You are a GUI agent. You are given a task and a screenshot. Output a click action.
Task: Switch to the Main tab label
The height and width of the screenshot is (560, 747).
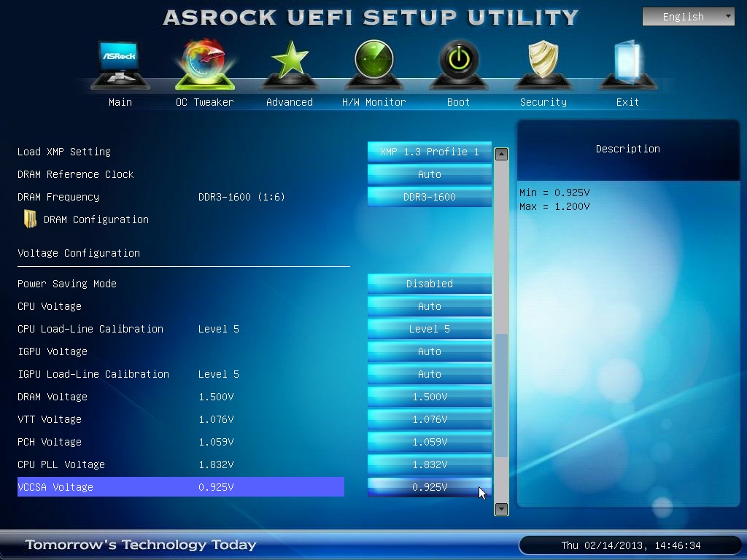click(x=120, y=102)
